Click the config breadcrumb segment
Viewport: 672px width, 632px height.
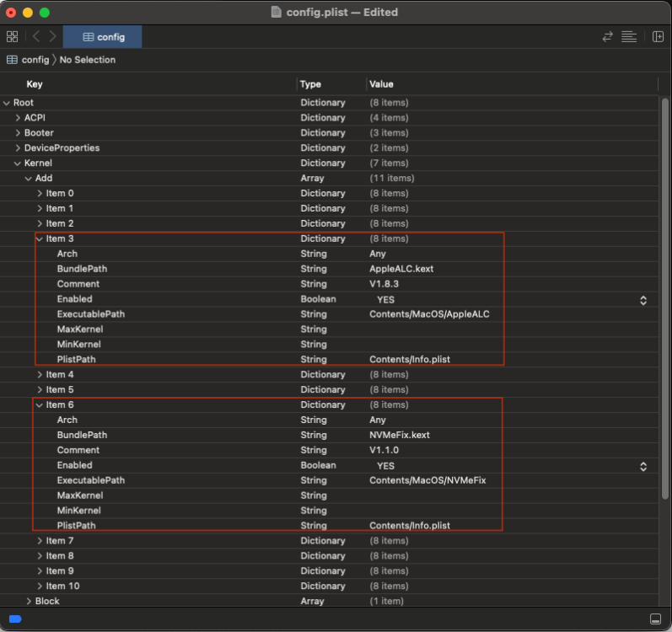(x=35, y=60)
